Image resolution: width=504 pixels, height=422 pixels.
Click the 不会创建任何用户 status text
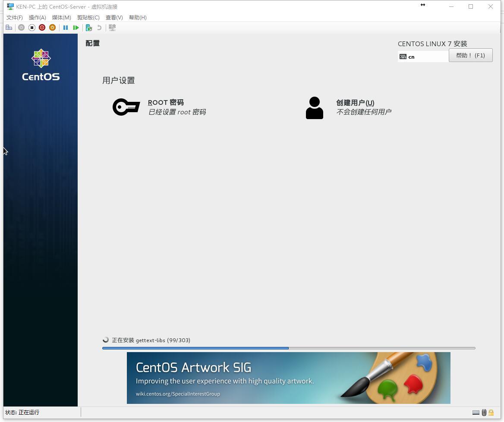click(363, 112)
